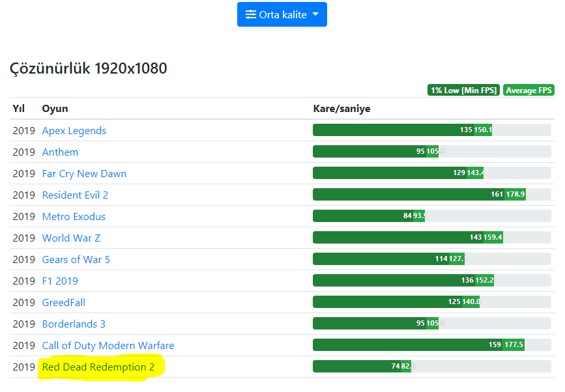Screen dimensions: 565x392
Task: Click the Yıl column header
Action: 19,108
